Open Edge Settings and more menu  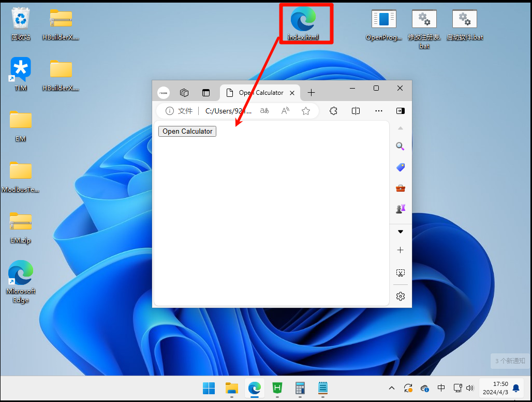point(379,111)
